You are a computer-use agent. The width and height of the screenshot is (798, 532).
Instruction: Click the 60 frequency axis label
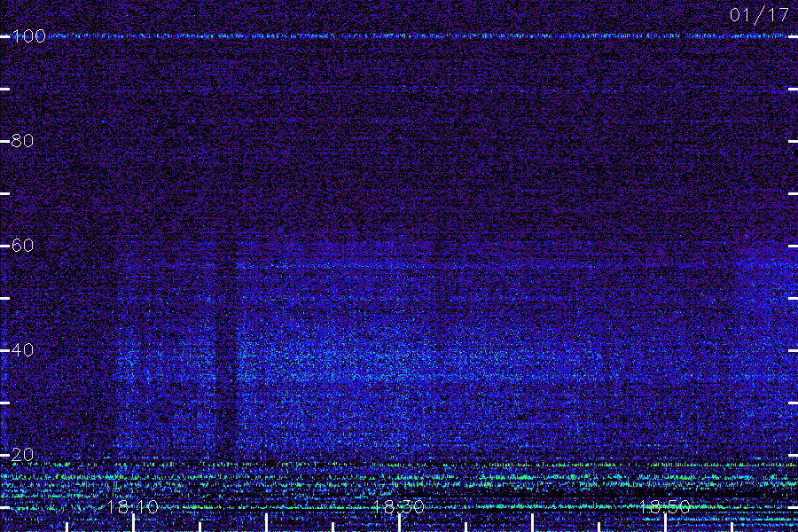[x=22, y=246]
